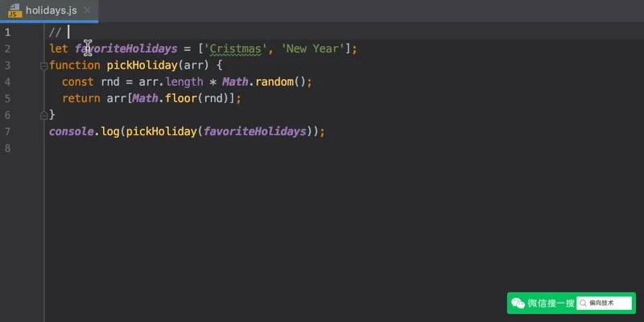Click favoriteHolidays argument on line 7

pos(254,131)
